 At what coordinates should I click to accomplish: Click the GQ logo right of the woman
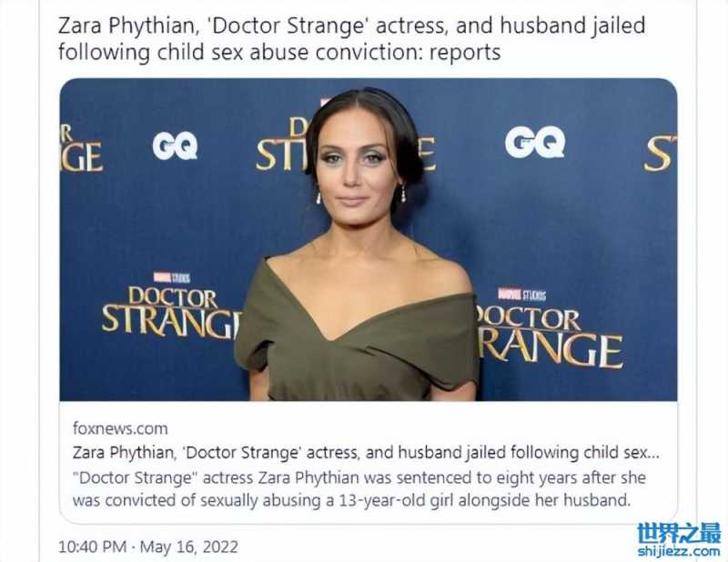coord(535,142)
